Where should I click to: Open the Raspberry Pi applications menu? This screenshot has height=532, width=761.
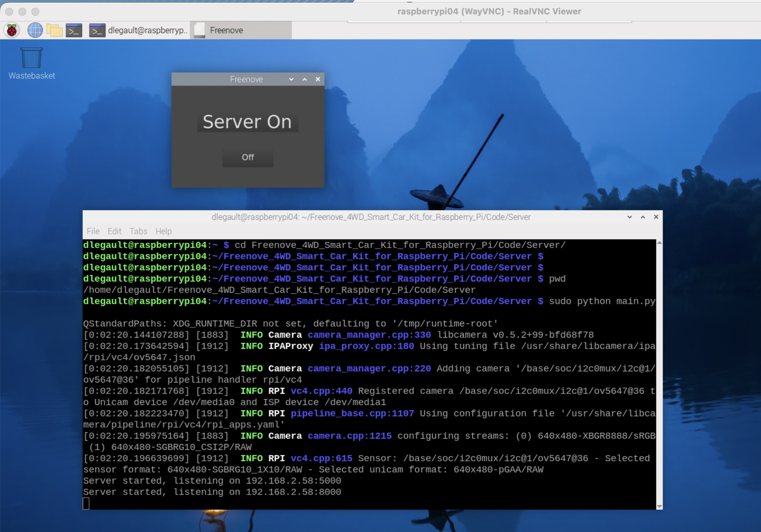pos(11,30)
